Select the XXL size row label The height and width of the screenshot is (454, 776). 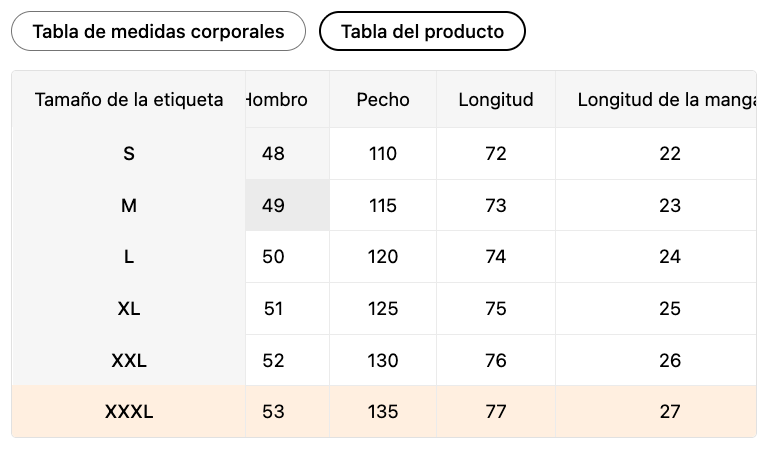(x=129, y=361)
